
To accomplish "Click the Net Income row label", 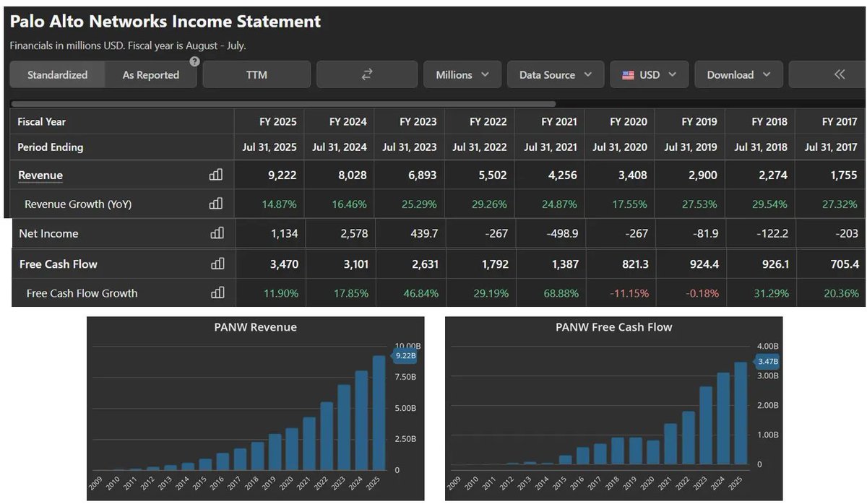I will [48, 233].
